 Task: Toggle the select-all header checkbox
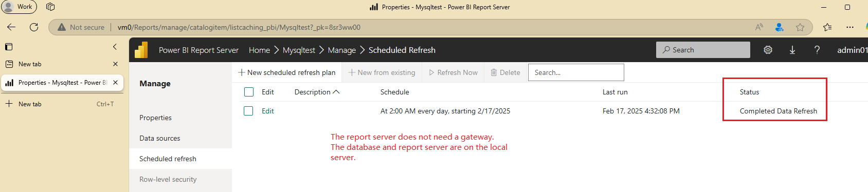pos(249,92)
